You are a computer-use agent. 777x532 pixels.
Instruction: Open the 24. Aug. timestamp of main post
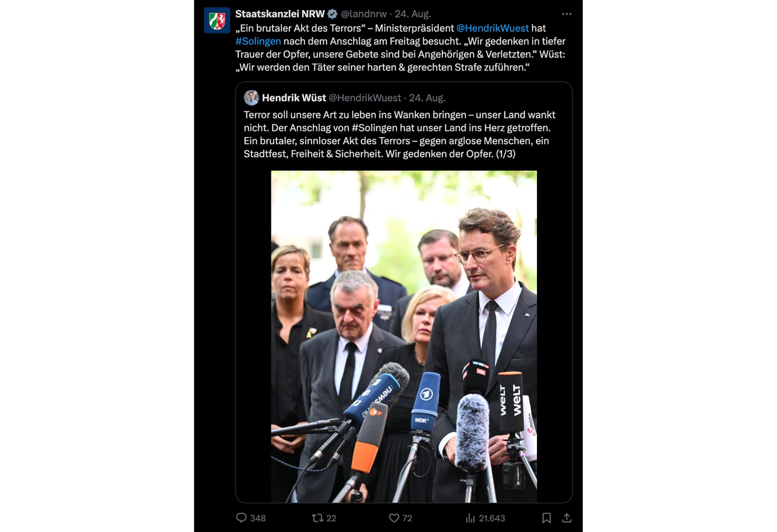click(413, 14)
